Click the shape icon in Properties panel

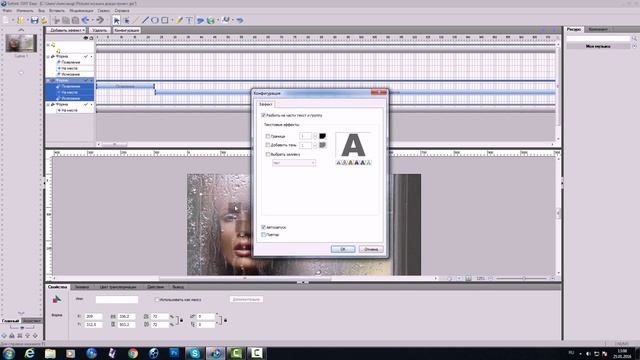57,299
